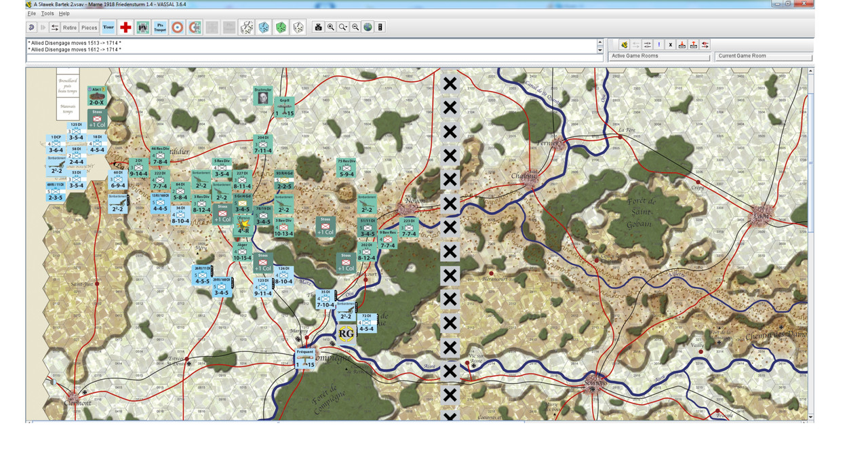Click the roundel with cross icon
This screenshot has height=470, width=868.
click(x=195, y=27)
